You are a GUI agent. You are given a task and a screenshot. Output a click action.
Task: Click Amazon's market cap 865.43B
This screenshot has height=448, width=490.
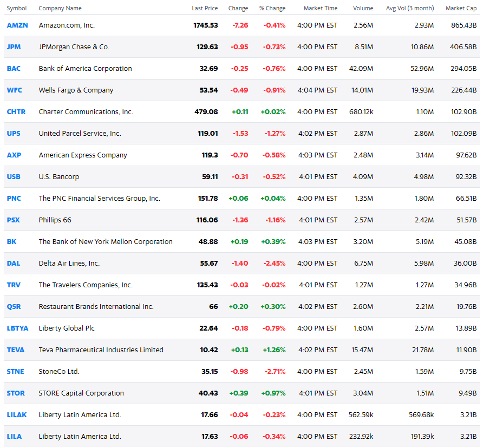(x=464, y=25)
